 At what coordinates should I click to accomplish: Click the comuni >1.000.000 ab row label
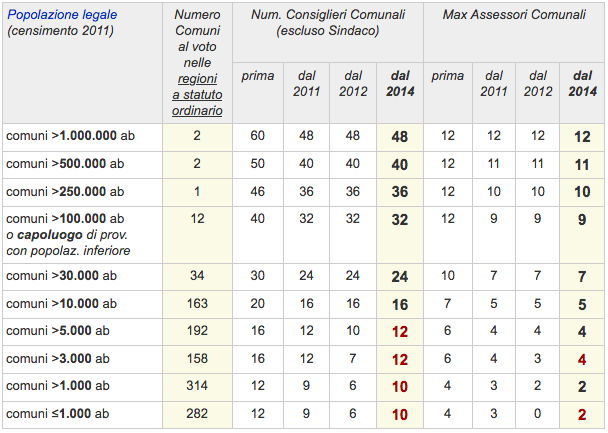[71, 136]
